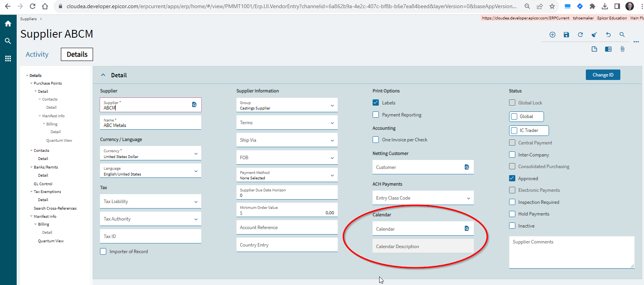This screenshot has width=644, height=285.
Task: Open the Language dropdown
Action: click(x=150, y=171)
